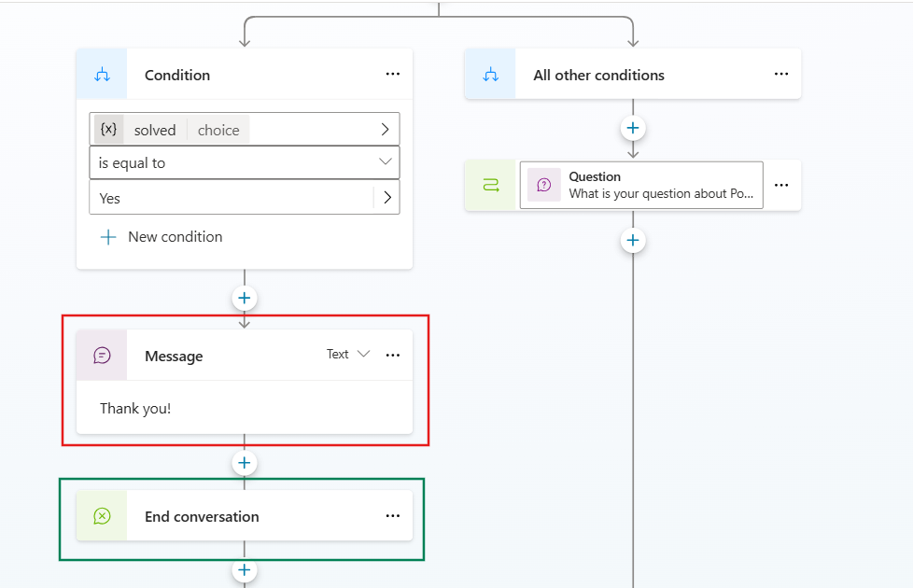Add a node below the Condition card
This screenshot has width=913, height=588.
click(245, 299)
